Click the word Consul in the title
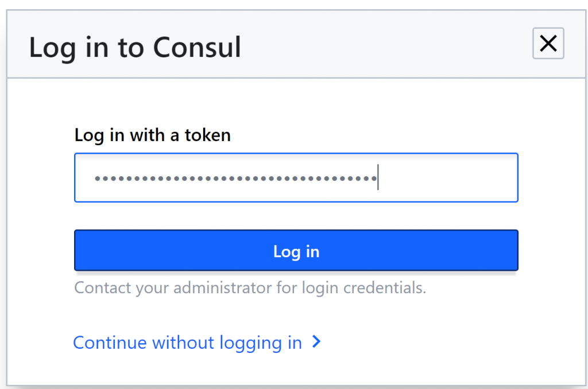This screenshot has width=588, height=389. pos(196,47)
